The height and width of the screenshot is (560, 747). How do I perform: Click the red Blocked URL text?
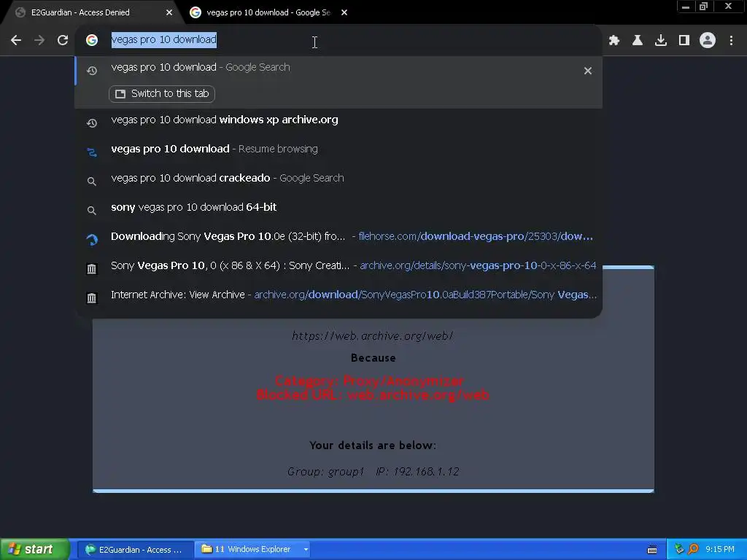pos(373,394)
